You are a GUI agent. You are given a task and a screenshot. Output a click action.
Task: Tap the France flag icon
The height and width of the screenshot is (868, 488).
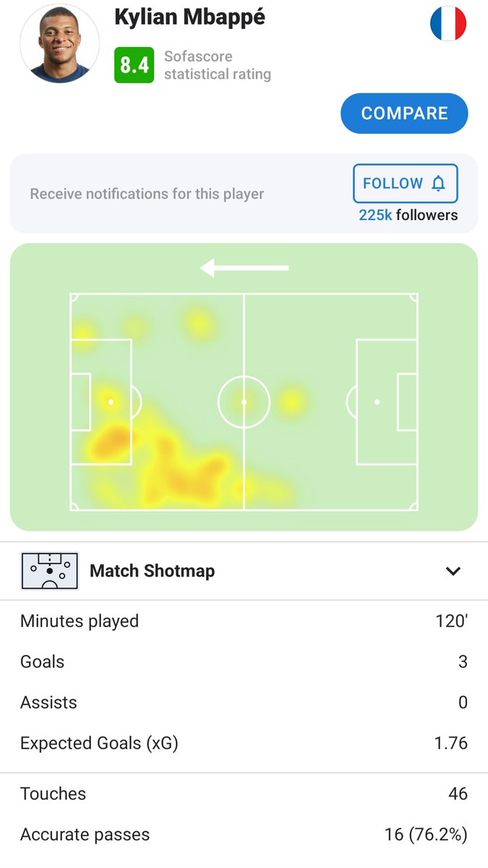[448, 24]
